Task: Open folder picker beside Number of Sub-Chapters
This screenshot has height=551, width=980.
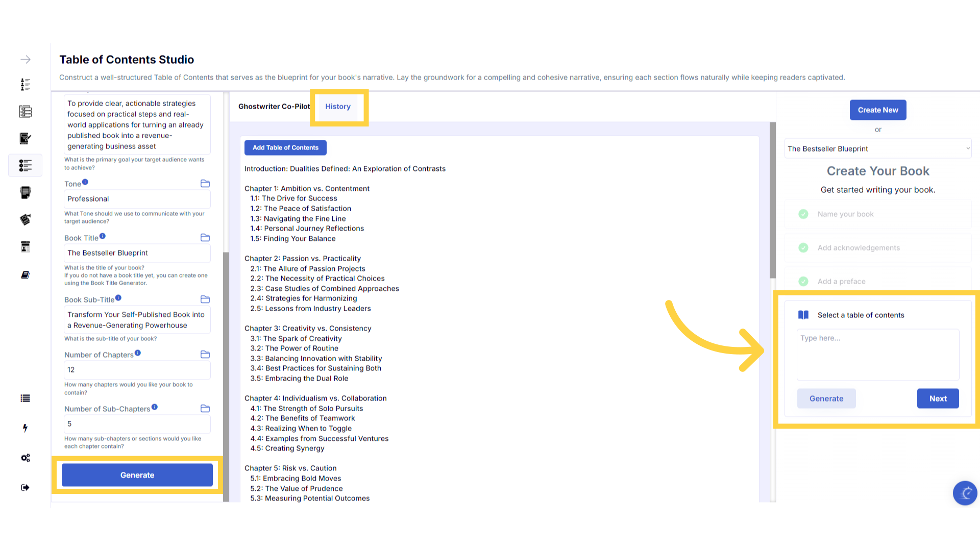Action: click(x=205, y=409)
